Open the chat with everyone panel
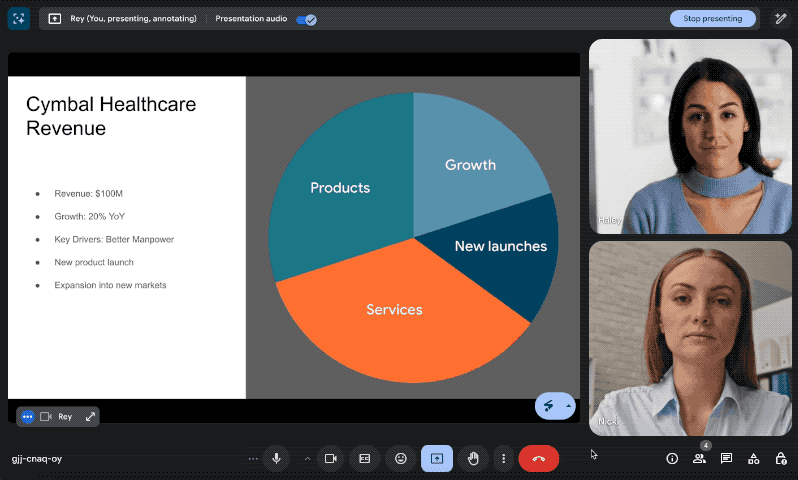 pos(726,459)
